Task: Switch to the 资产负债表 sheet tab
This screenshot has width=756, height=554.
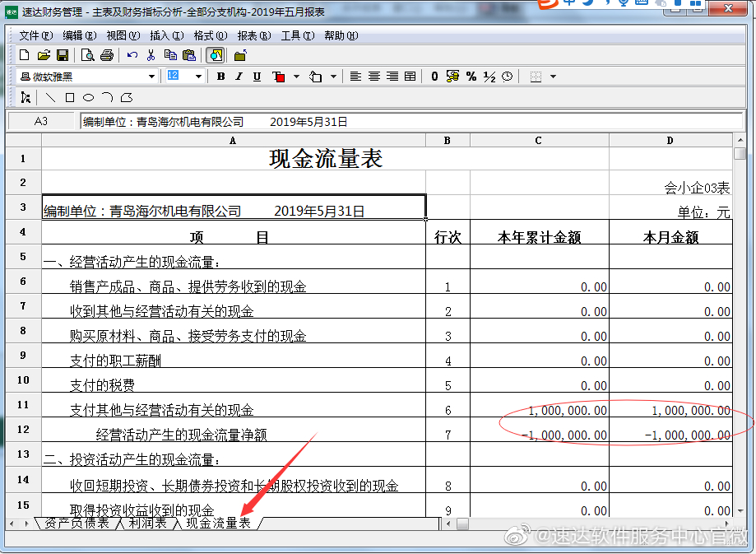Action: click(77, 524)
